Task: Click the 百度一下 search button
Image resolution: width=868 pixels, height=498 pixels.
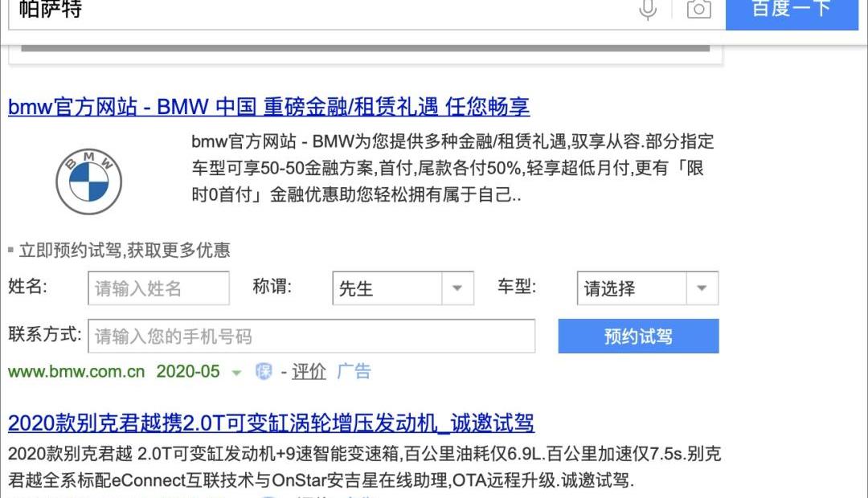Action: pyautogui.click(x=792, y=14)
